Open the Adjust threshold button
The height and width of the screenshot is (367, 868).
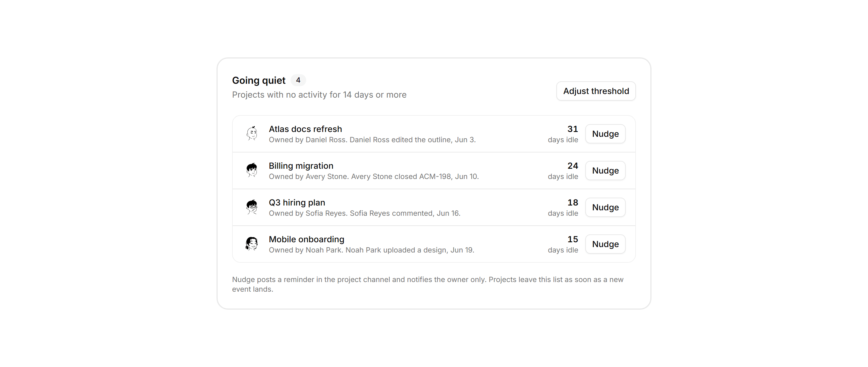click(x=596, y=91)
